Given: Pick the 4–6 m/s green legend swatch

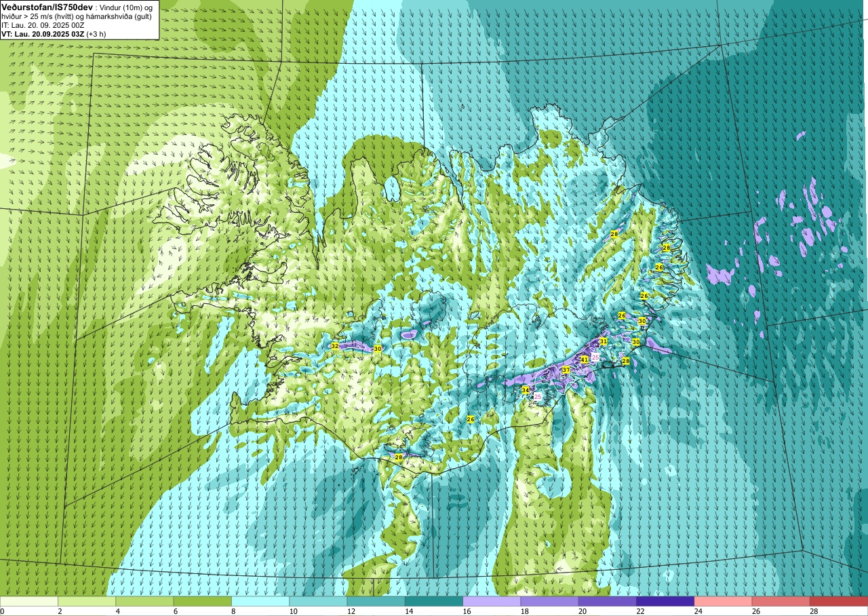Looking at the screenshot, I should (144, 601).
